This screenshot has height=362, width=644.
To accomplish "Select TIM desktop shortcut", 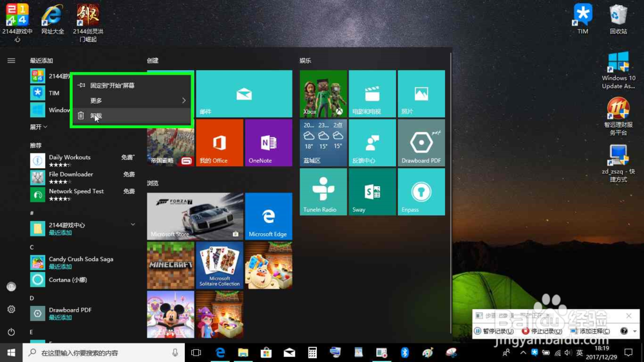I will [x=583, y=19].
